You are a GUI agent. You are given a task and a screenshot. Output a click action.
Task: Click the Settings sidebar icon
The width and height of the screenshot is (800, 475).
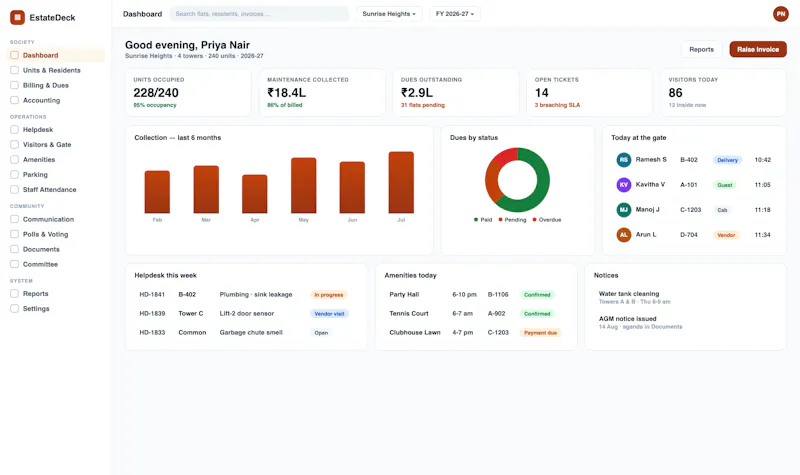pos(14,309)
